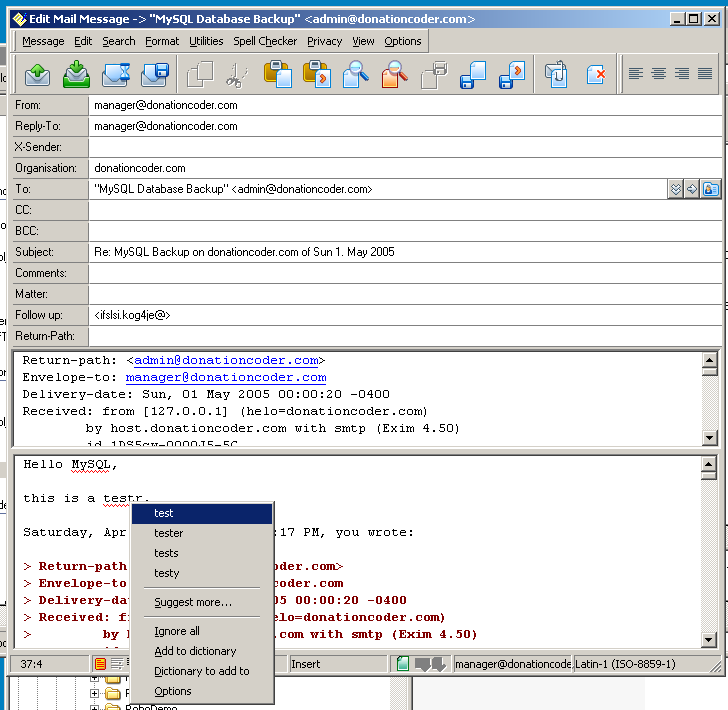
Task: Click into the From address field
Action: click(x=405, y=105)
